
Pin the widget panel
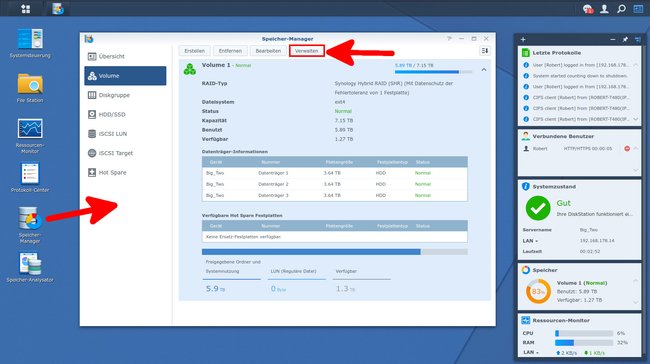[x=625, y=39]
